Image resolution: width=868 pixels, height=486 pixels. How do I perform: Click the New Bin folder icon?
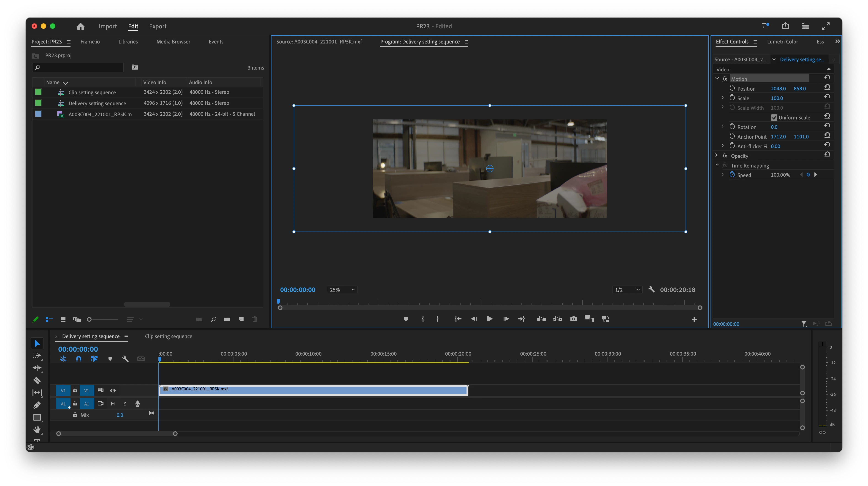coord(227,319)
